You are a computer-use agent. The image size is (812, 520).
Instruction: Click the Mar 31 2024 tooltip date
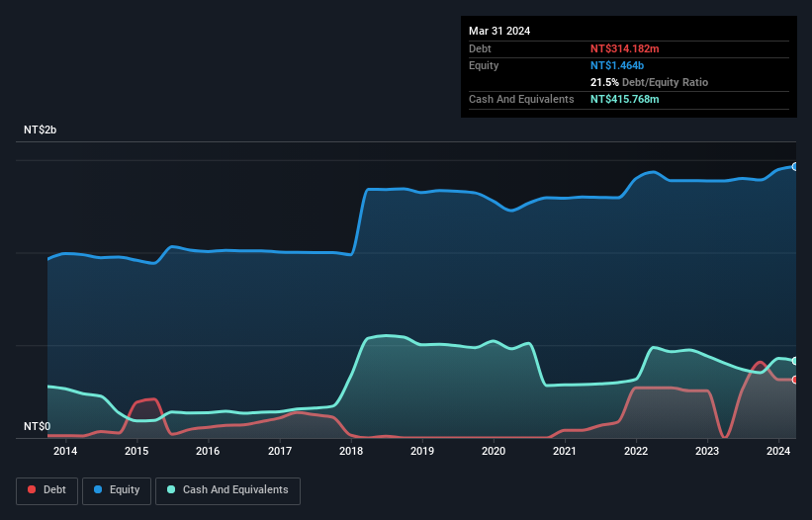tap(499, 31)
